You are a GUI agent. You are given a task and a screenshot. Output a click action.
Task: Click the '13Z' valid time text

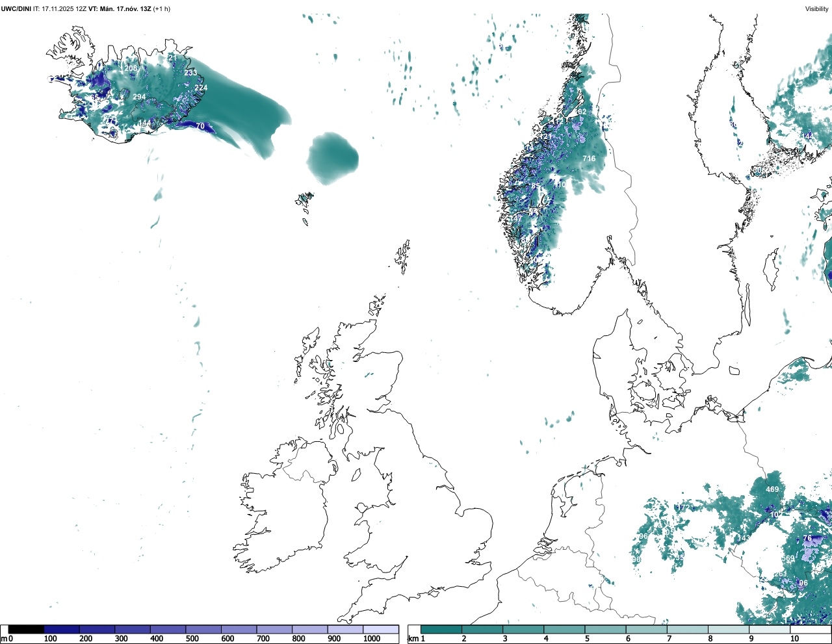click(146, 9)
